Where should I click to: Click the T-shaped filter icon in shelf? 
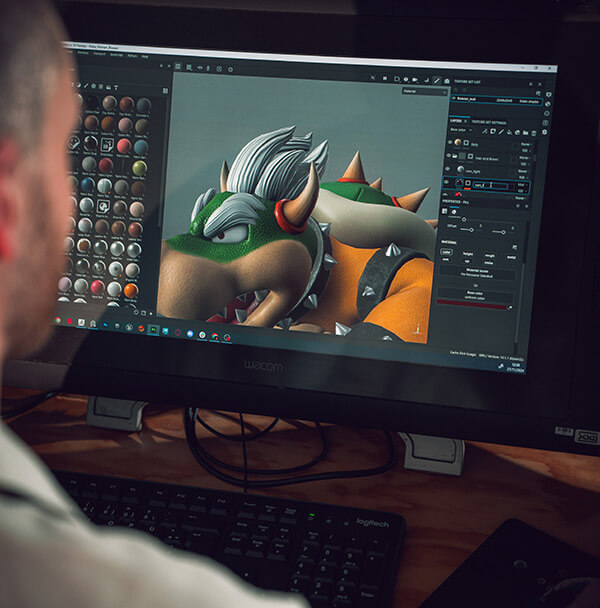pyautogui.click(x=116, y=87)
